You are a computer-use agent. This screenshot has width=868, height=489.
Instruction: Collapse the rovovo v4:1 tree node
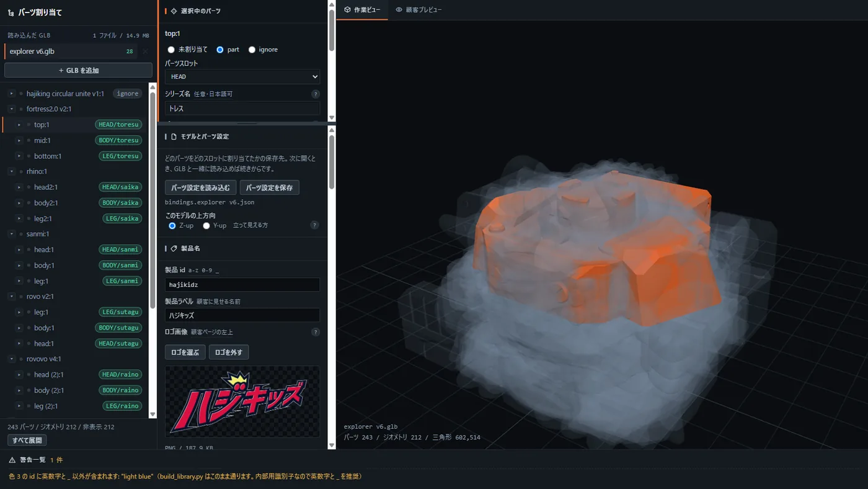(x=11, y=359)
